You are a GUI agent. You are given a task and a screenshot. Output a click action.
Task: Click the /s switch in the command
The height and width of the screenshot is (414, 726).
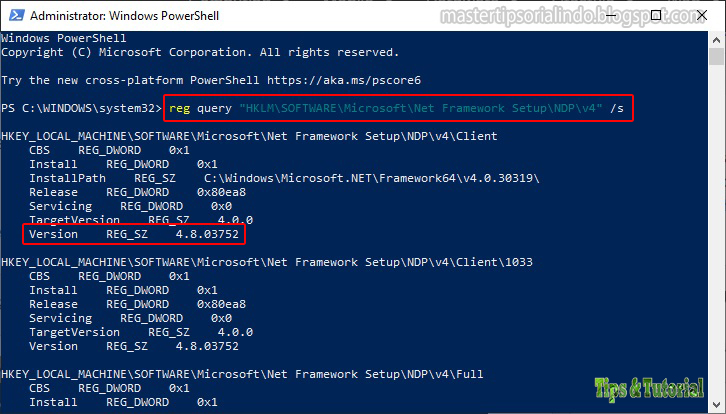(x=617, y=107)
